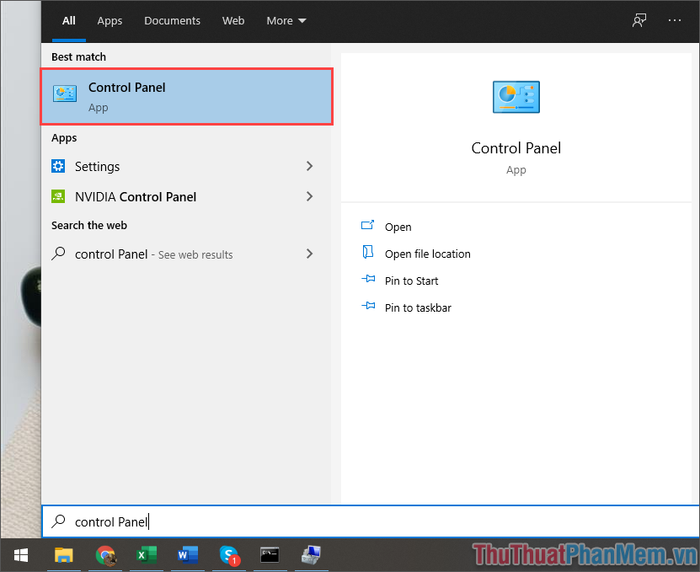
Task: Choose Pin to Start
Action: pos(412,280)
